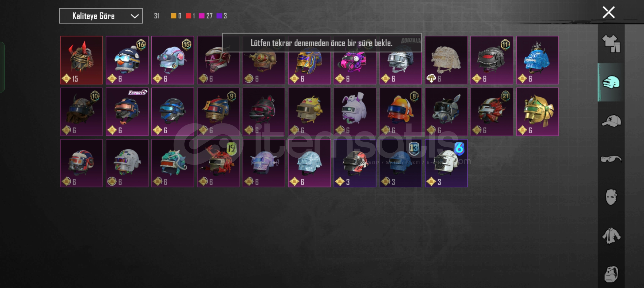This screenshot has width=644, height=288.
Task: Dismiss the Lütfen tekrar denemeden notification banner
Action: tap(322, 43)
